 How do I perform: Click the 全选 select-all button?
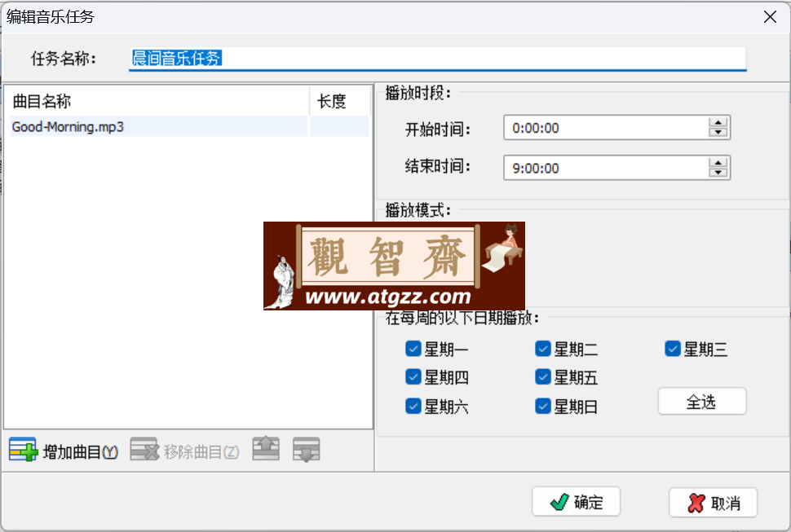pos(702,402)
